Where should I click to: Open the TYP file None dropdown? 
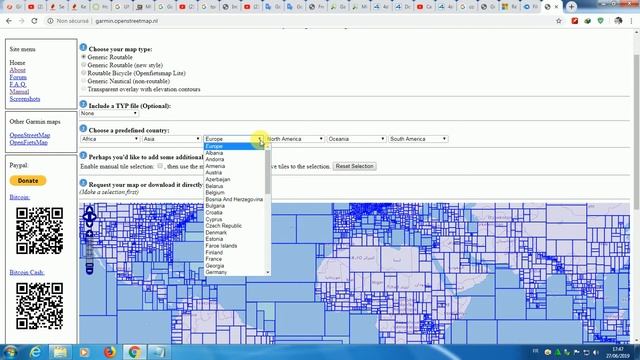109,113
